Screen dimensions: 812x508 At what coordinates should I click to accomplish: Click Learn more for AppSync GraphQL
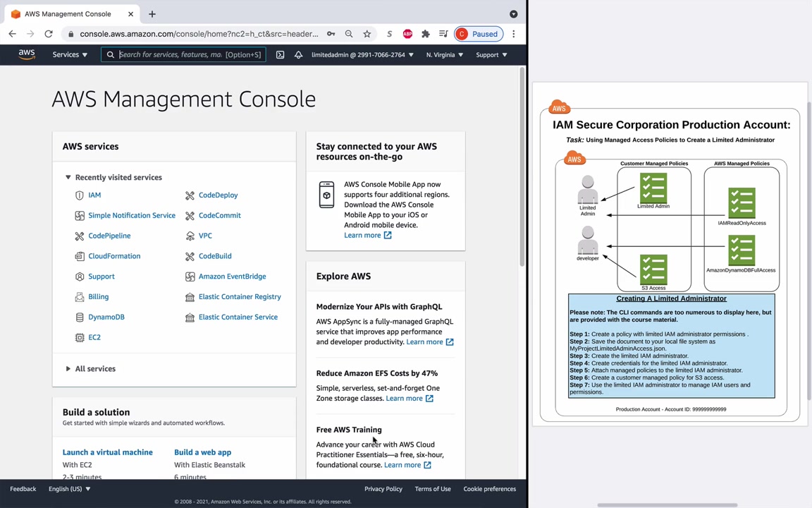(x=430, y=342)
